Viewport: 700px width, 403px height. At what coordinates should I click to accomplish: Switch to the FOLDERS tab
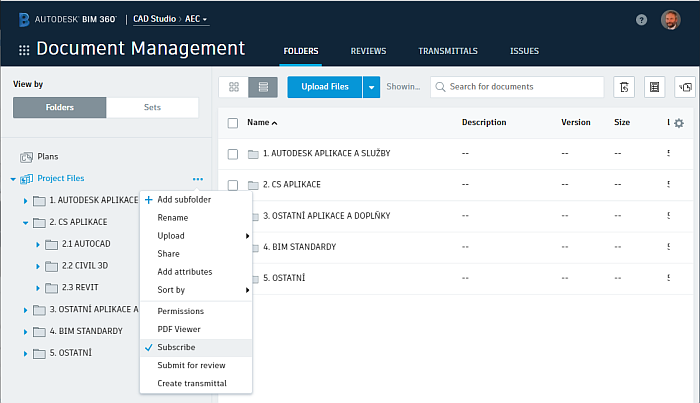pyautogui.click(x=301, y=51)
